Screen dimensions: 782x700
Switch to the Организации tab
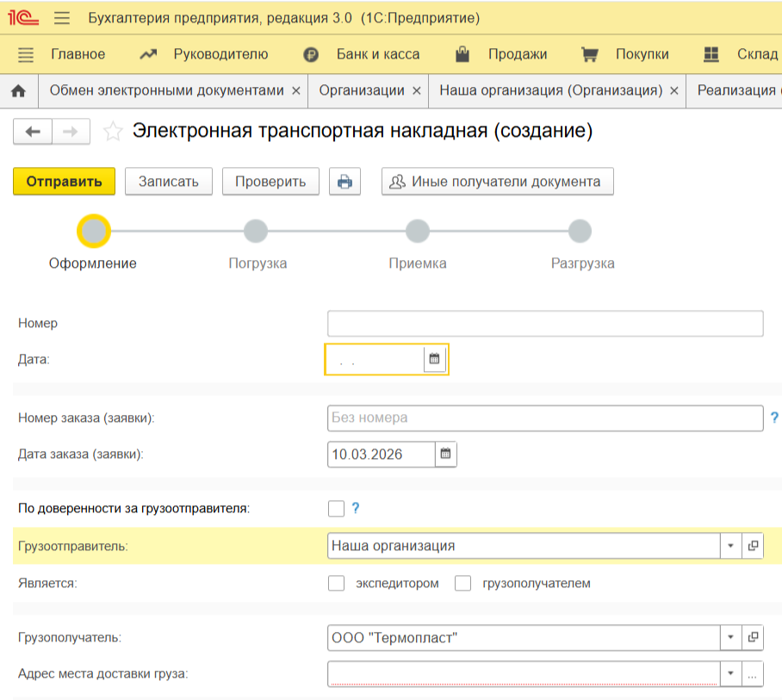(361, 90)
